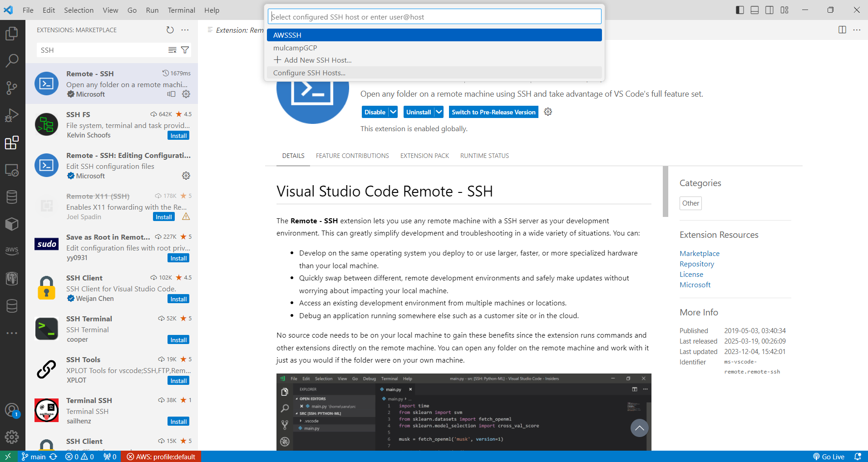Uninstall the Remote - SSH extension

coord(419,112)
